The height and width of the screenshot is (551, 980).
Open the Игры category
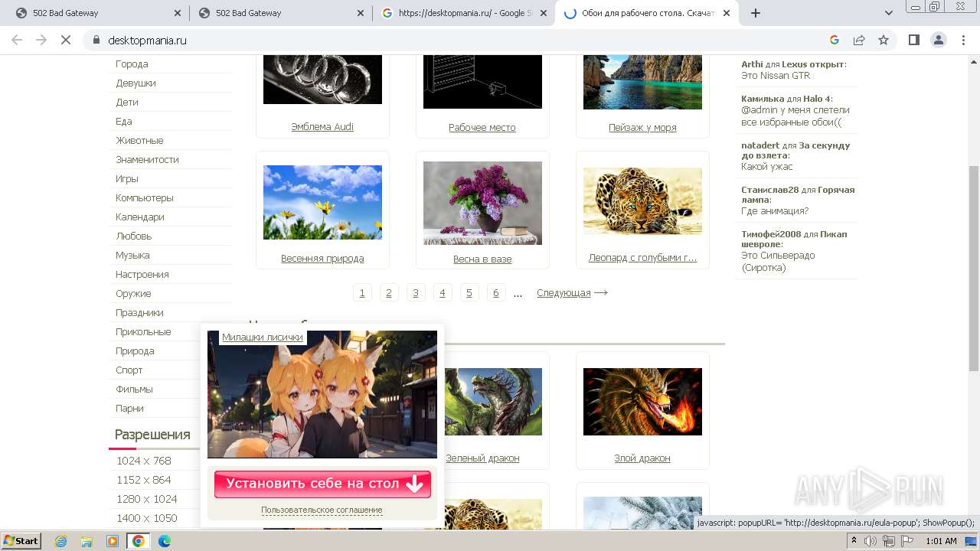pos(127,179)
